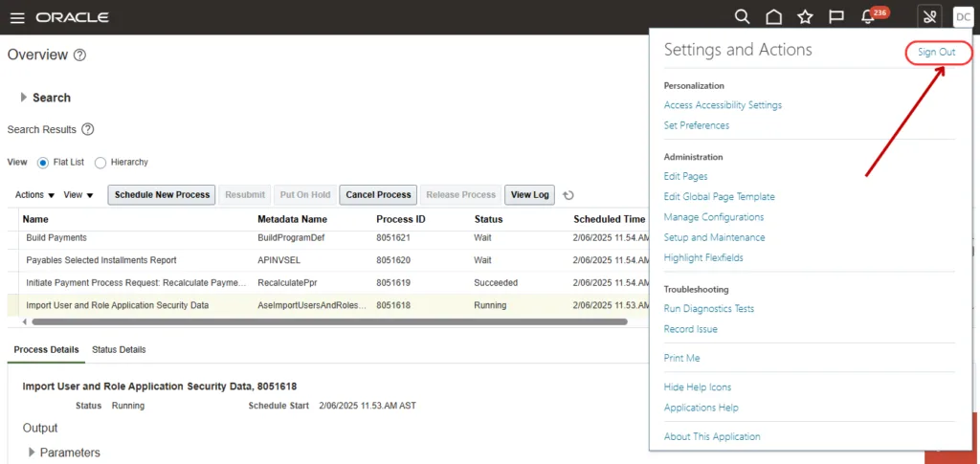Open the hamburger navigation menu

(x=19, y=17)
